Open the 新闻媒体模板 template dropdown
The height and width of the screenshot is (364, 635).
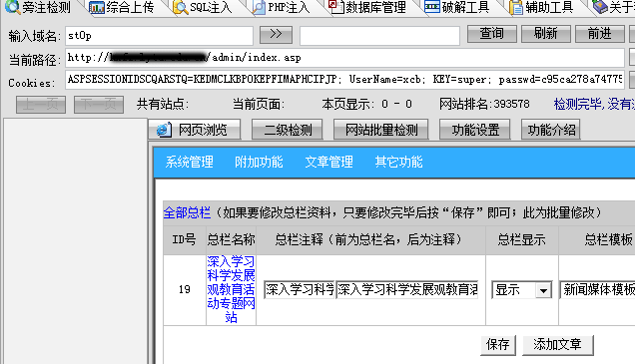click(598, 290)
